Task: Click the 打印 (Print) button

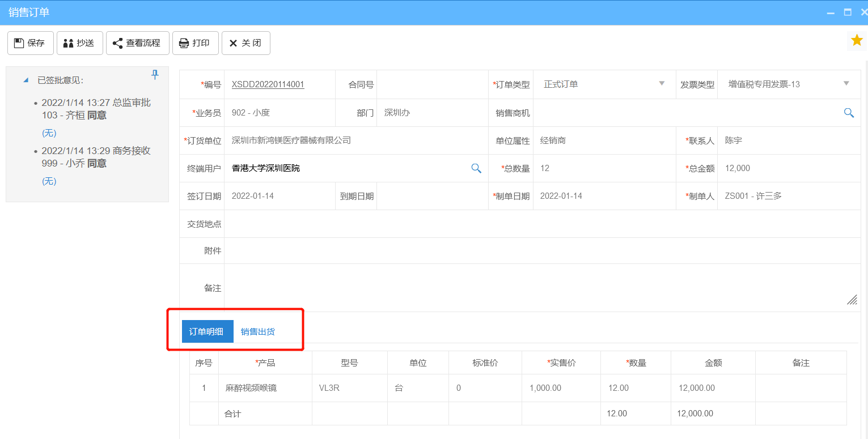Action: click(195, 43)
